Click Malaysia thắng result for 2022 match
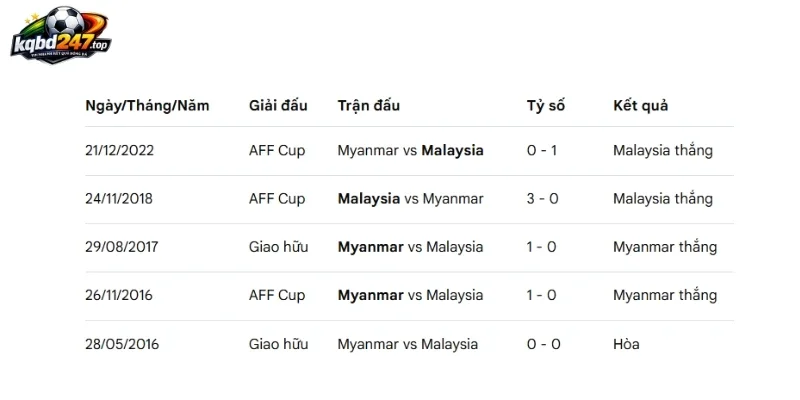The height and width of the screenshot is (400, 800). (663, 151)
